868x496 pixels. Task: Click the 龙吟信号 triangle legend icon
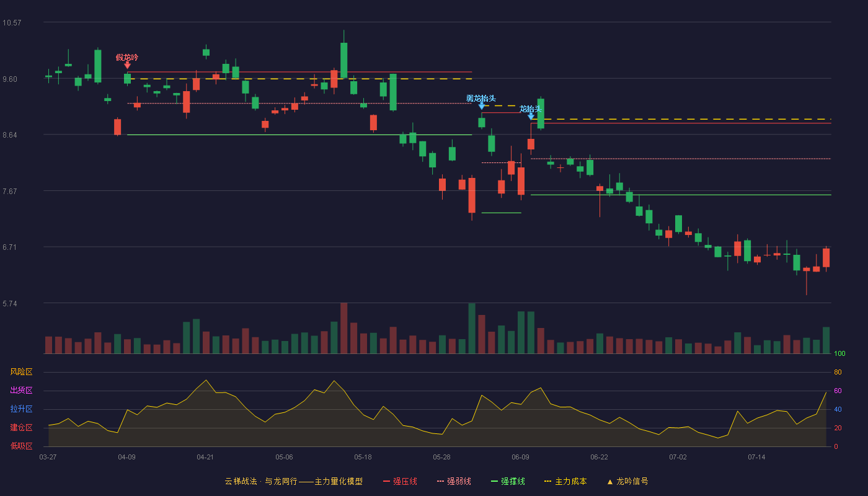pyautogui.click(x=609, y=482)
